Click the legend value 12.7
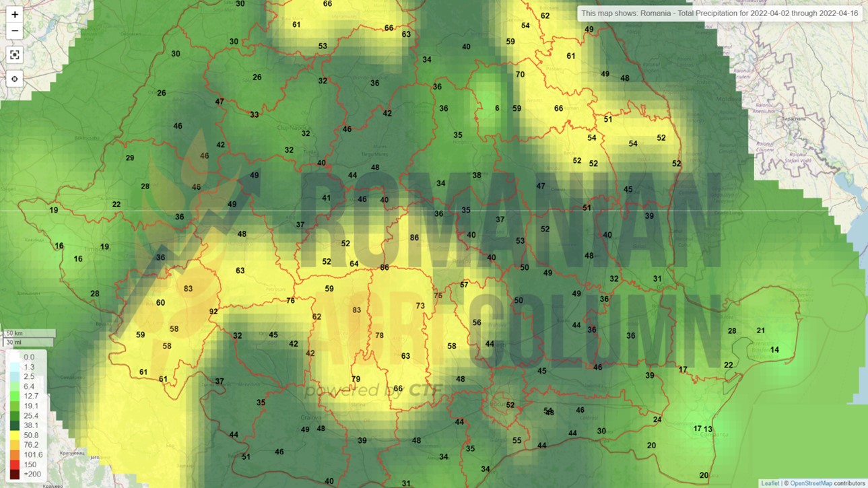 [31, 396]
